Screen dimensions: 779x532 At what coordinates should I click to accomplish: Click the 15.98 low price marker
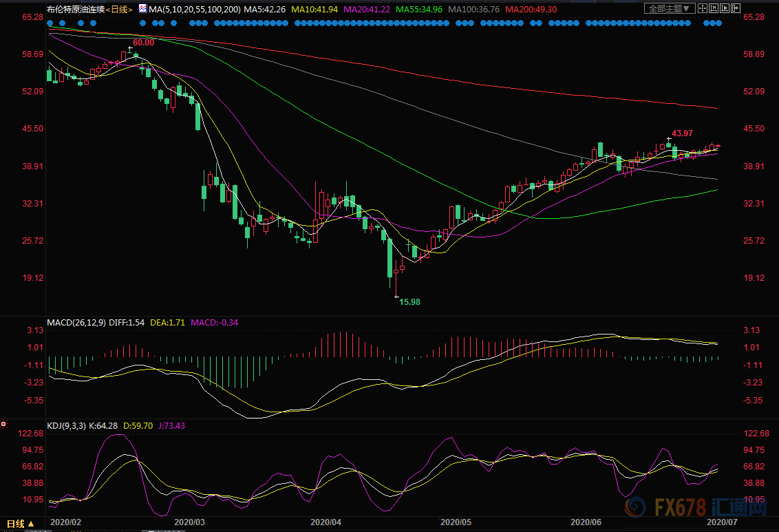[410, 302]
